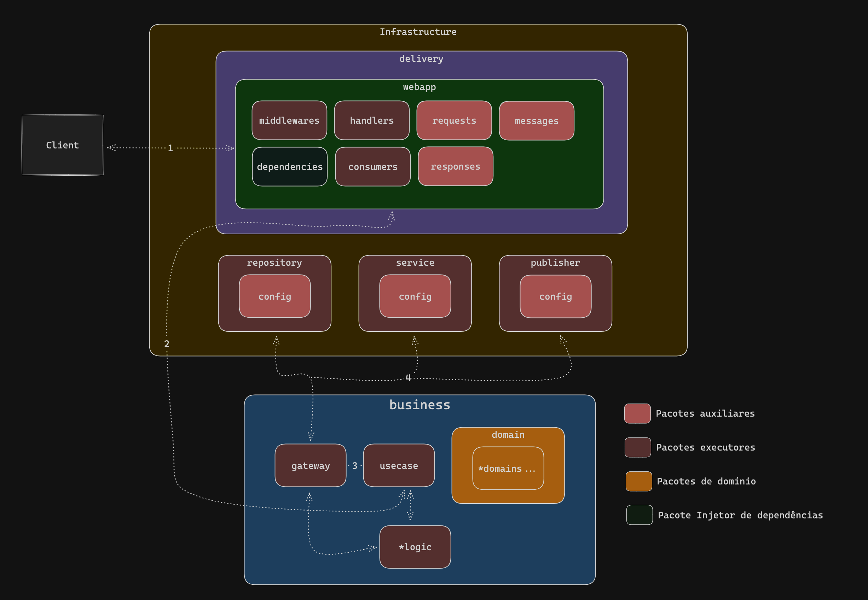Click the consumers package node

(372, 166)
